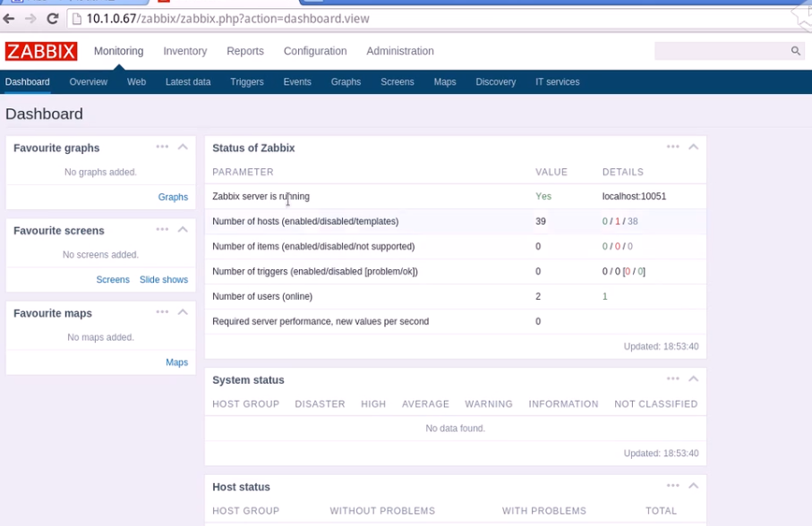Click the users total value 2
Image resolution: width=812 pixels, height=526 pixels.
point(538,296)
